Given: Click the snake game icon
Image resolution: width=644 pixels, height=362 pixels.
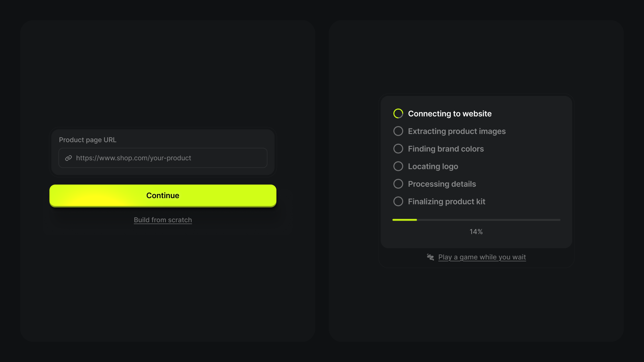Looking at the screenshot, I should 430,257.
